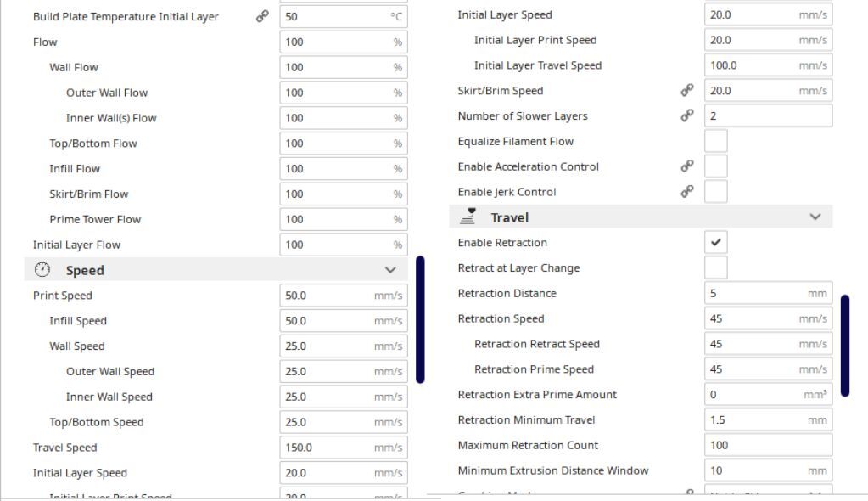Edit the Top/Bottom Flow field

[344, 144]
